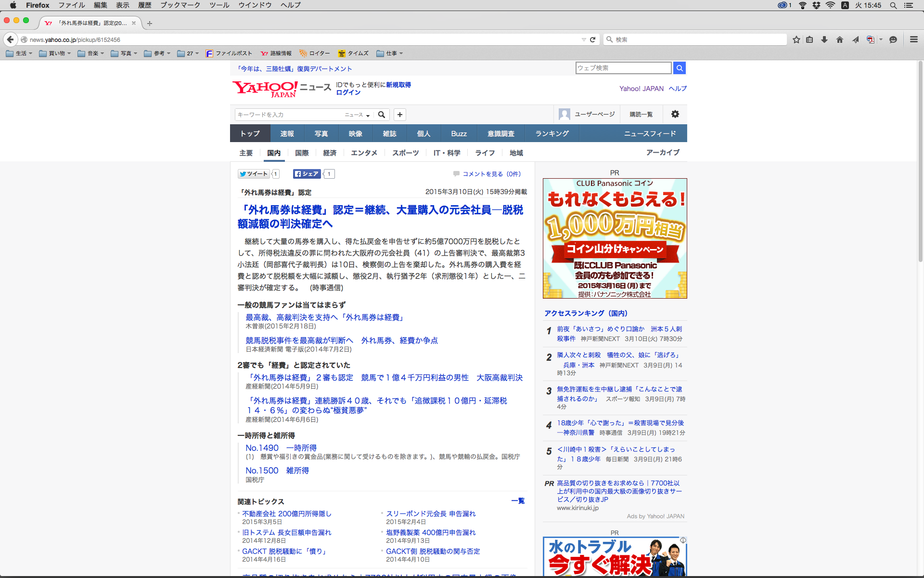This screenshot has height=578, width=924.
Task: Open the ログイン link
Action: pyautogui.click(x=348, y=92)
